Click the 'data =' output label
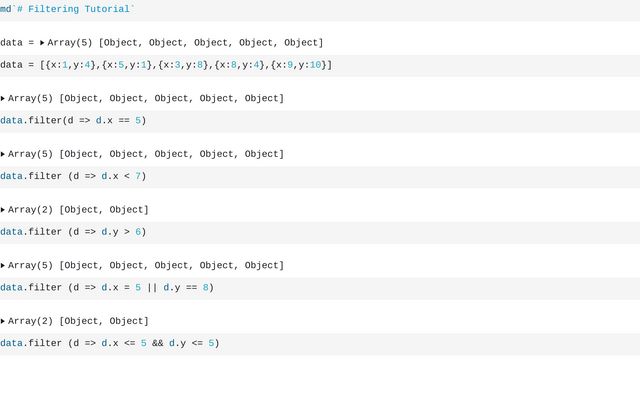The image size is (640, 400). click(17, 42)
